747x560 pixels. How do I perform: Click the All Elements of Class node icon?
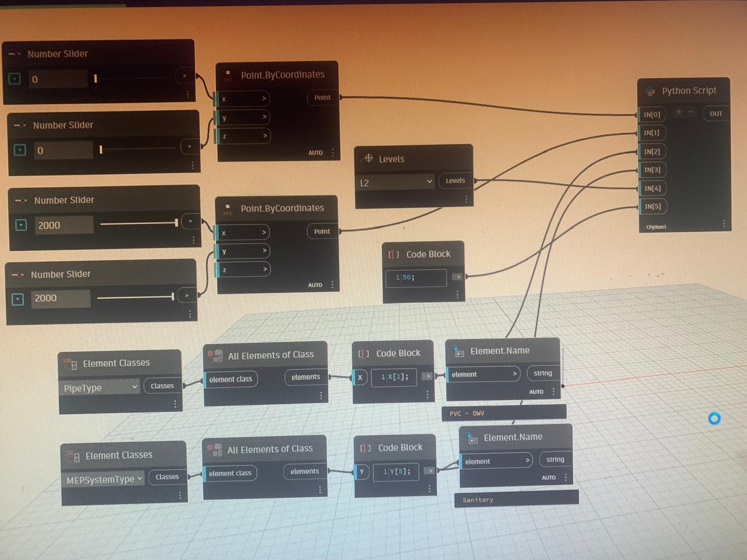[216, 354]
